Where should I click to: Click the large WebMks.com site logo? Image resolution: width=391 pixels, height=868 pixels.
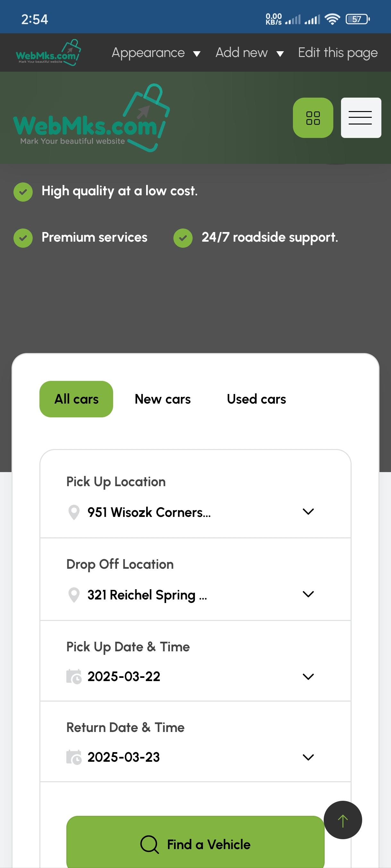(x=91, y=117)
